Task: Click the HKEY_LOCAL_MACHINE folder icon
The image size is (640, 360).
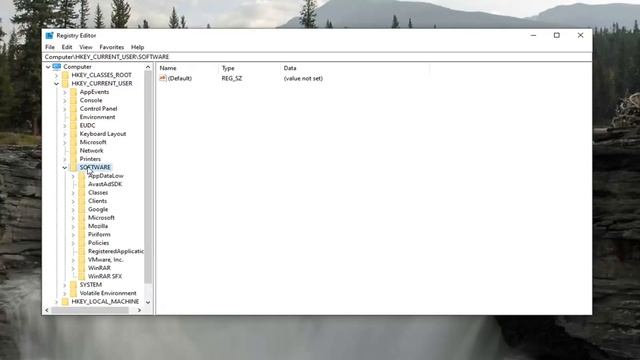Action: point(65,302)
